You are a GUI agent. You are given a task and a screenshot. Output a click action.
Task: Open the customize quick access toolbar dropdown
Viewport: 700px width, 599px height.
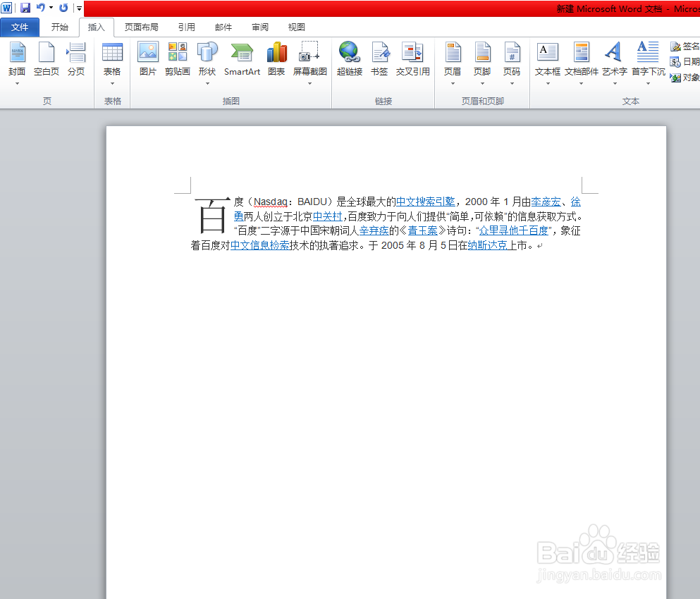(79, 8)
